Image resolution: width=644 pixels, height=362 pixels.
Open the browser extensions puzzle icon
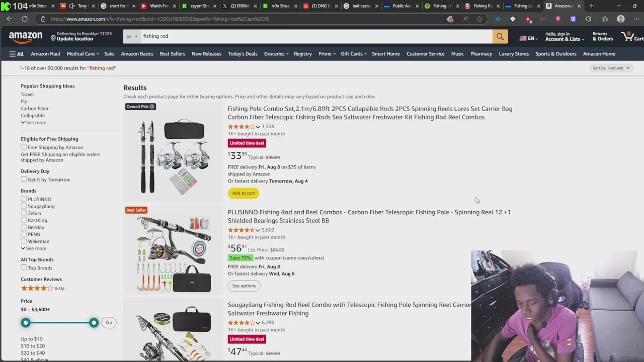click(x=588, y=19)
